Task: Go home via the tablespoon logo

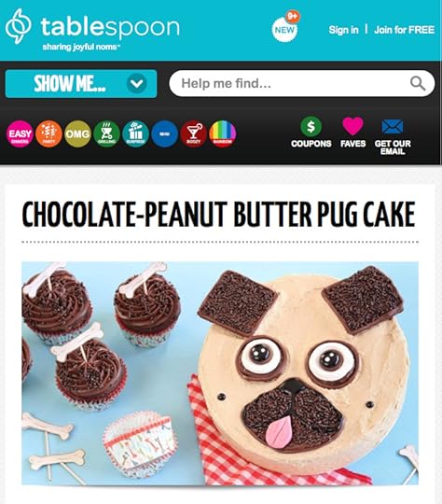Action: point(92,29)
